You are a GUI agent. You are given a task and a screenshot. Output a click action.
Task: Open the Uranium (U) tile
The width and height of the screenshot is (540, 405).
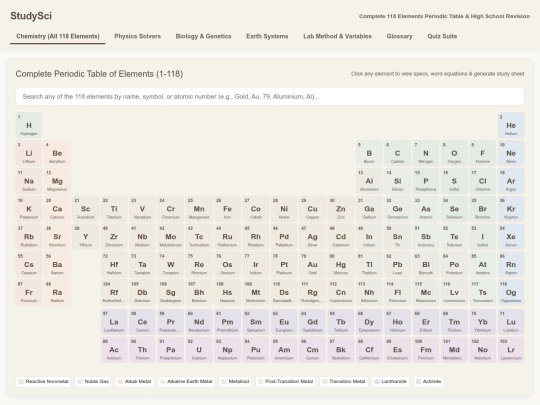[199, 350]
